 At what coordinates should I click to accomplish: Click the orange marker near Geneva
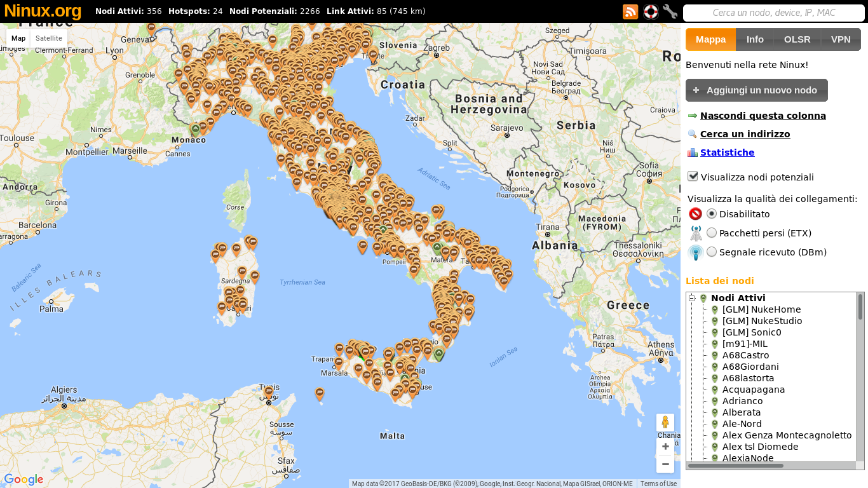click(x=151, y=29)
